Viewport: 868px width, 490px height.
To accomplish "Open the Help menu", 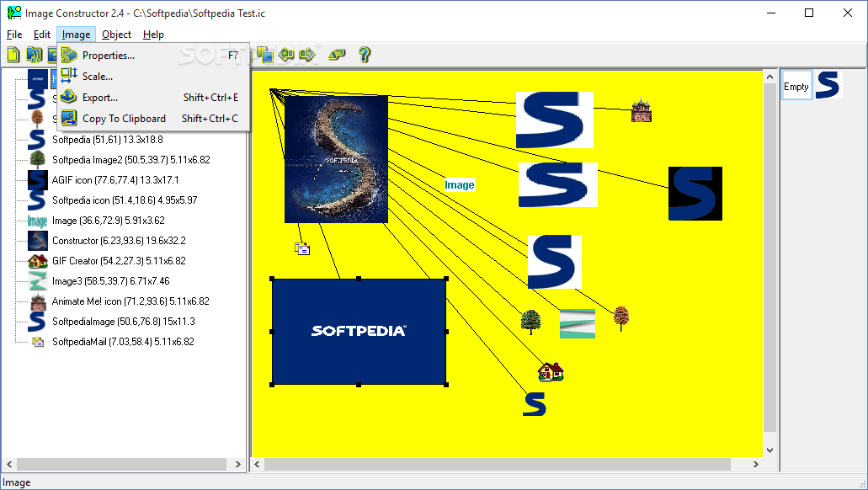I will click(x=153, y=35).
